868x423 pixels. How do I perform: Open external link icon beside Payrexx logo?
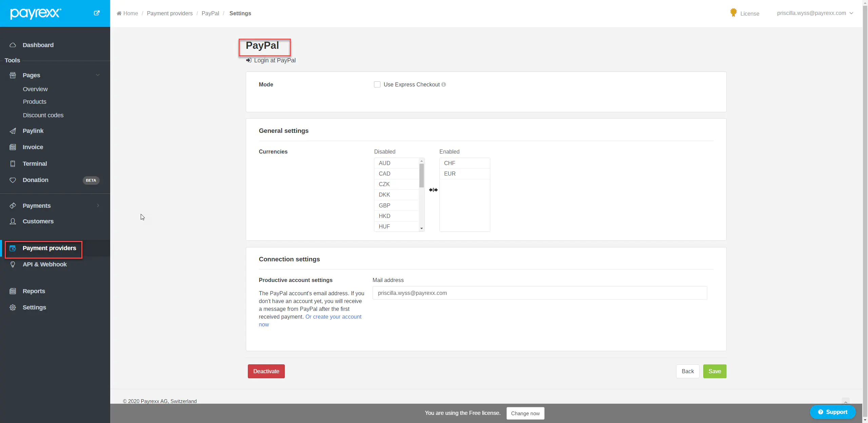pyautogui.click(x=97, y=13)
